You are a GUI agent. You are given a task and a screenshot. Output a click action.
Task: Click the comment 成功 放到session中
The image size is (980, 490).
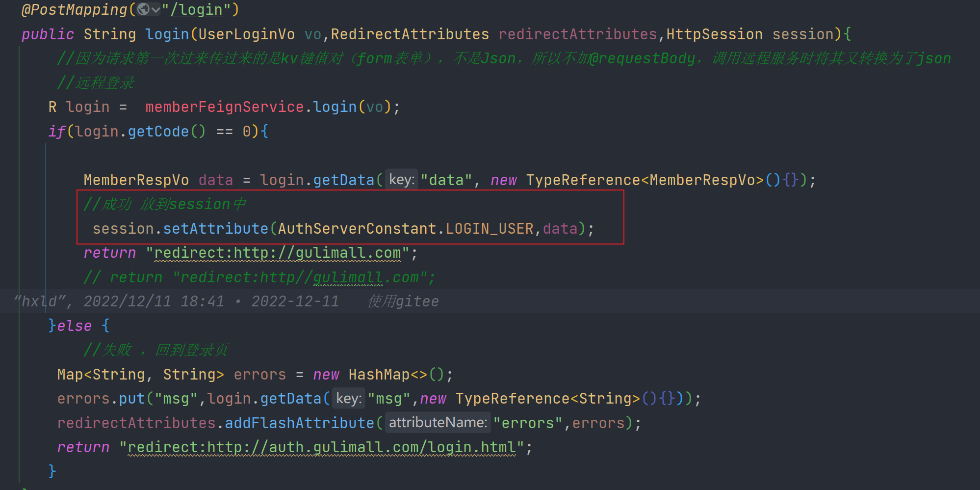(x=165, y=204)
